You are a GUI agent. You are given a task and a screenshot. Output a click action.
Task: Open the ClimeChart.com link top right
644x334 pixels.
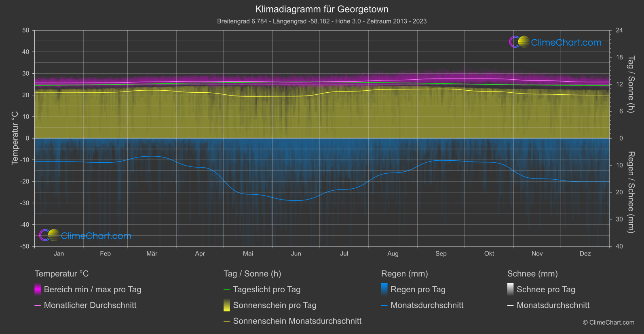[x=566, y=43]
